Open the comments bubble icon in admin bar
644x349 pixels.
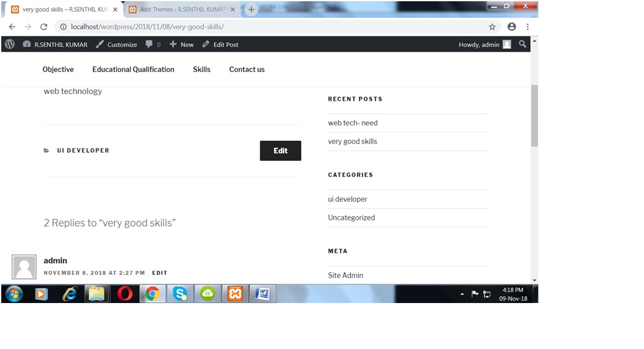[x=149, y=44]
